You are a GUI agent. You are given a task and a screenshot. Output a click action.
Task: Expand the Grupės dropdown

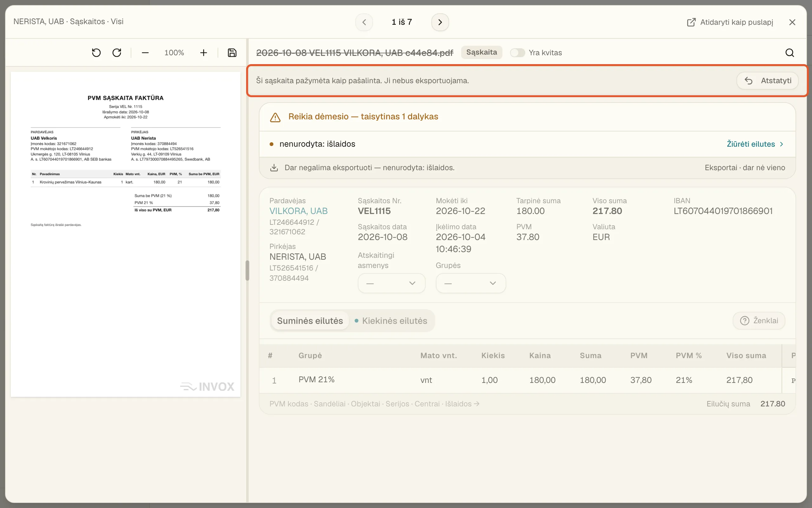(x=470, y=283)
